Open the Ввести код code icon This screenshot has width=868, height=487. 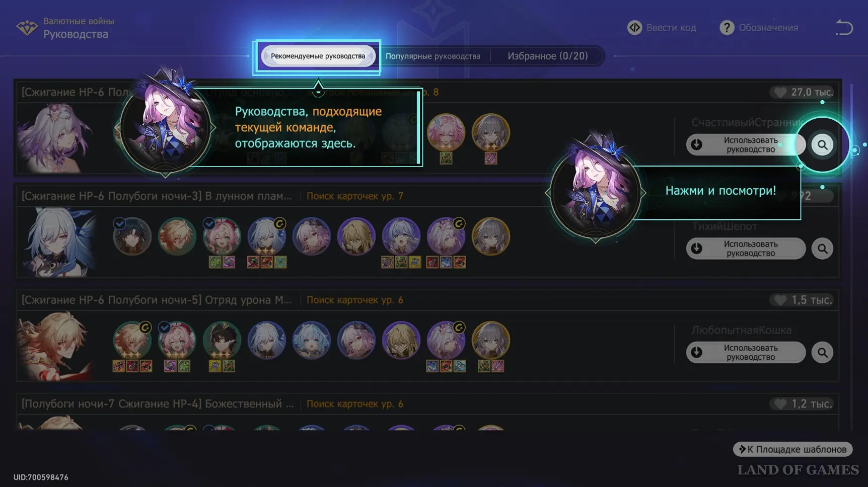(x=634, y=28)
